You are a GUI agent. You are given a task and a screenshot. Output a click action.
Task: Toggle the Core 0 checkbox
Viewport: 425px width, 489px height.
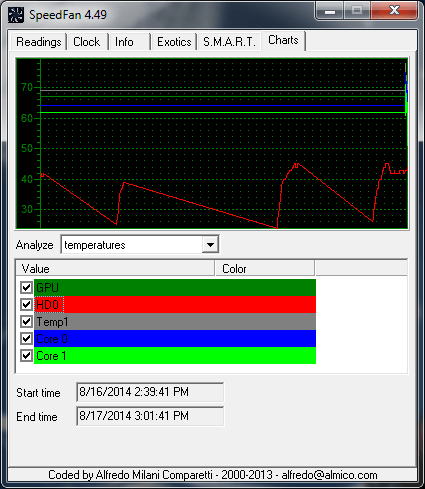point(26,339)
